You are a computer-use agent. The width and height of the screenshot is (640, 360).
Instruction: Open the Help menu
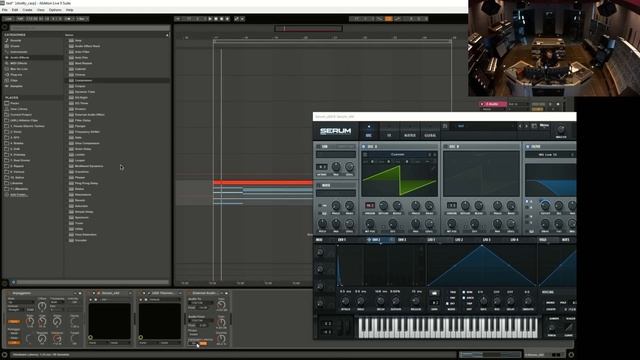pos(70,10)
